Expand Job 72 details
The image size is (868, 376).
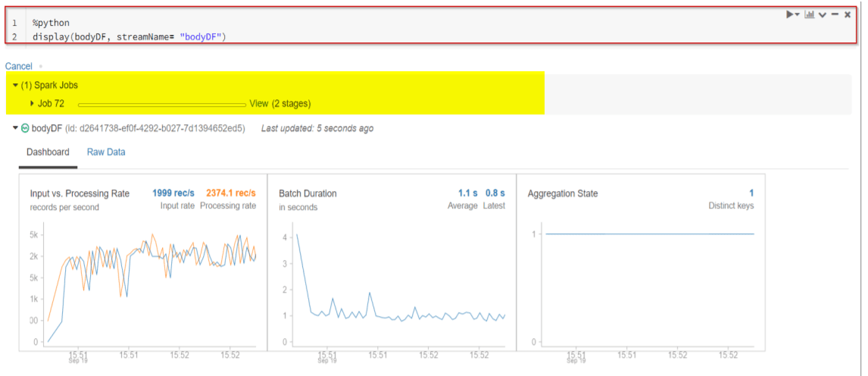pyautogui.click(x=33, y=103)
